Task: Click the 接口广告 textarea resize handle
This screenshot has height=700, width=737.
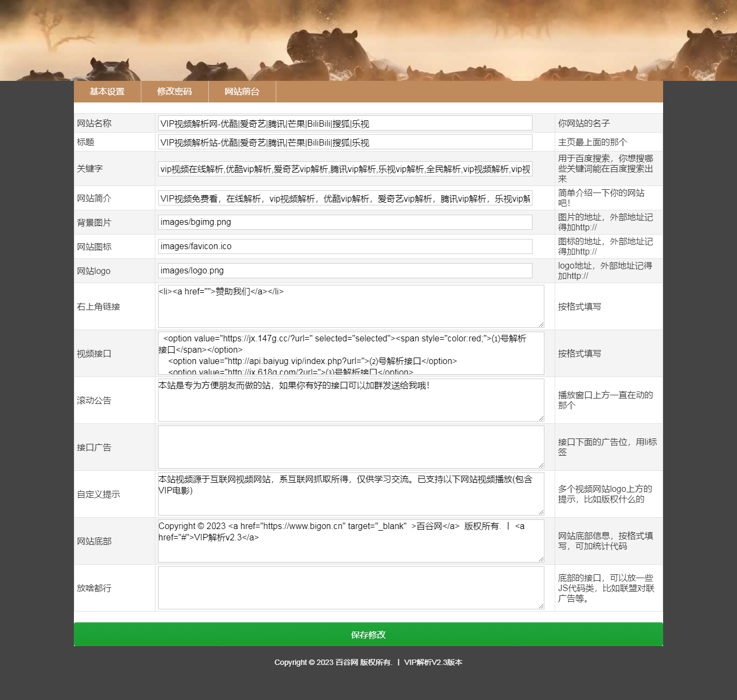Action: point(541,465)
